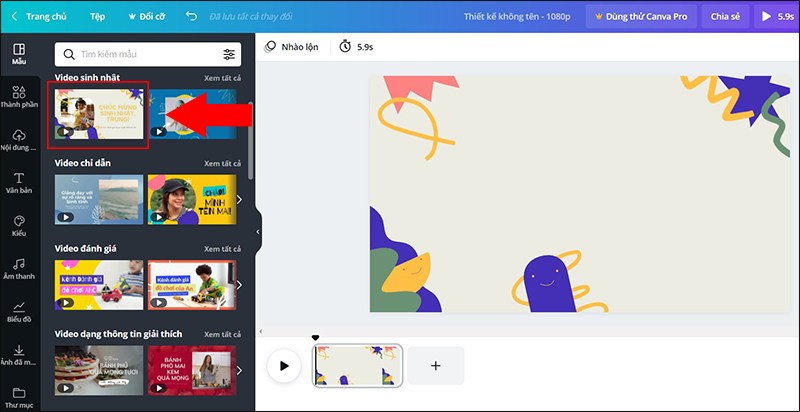Viewport: 800px width, 412px height.
Task: Click the yellow smiling leaf on canvas
Action: pos(407,274)
